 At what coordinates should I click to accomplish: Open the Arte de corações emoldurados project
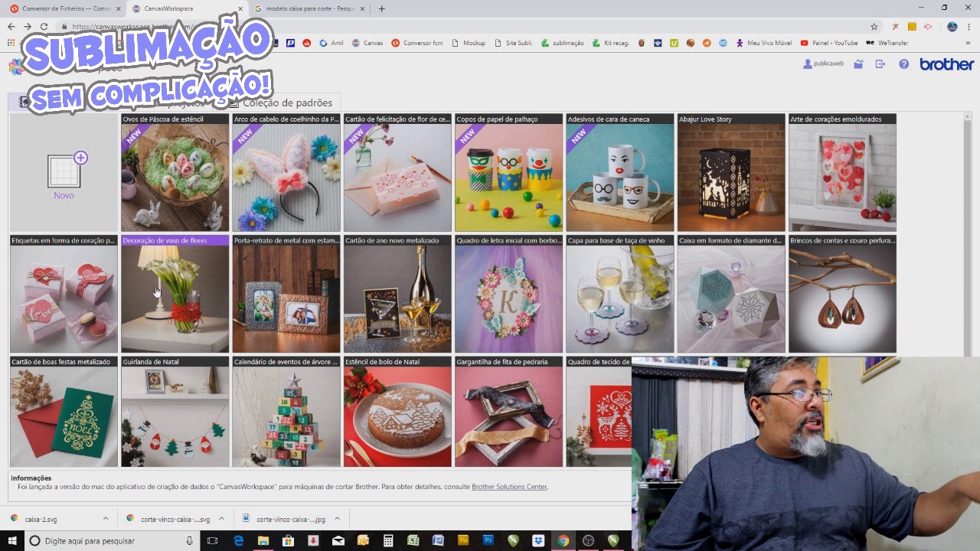pyautogui.click(x=842, y=172)
